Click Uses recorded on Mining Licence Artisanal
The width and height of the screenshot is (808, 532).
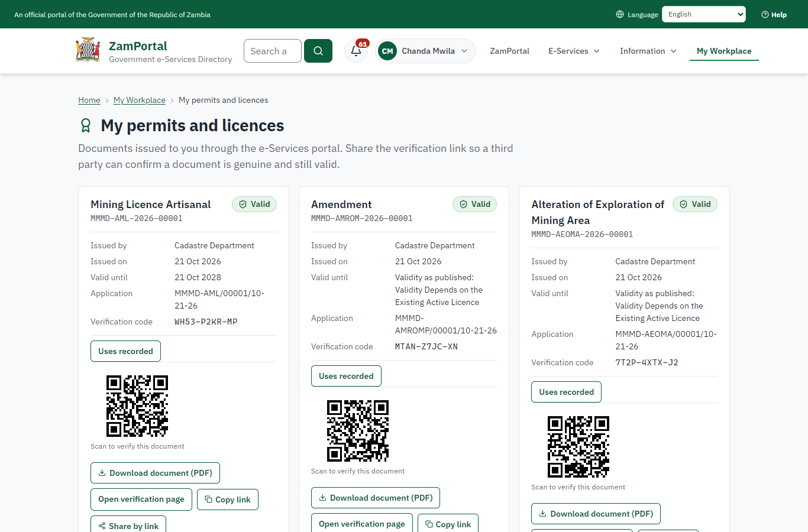pos(125,351)
